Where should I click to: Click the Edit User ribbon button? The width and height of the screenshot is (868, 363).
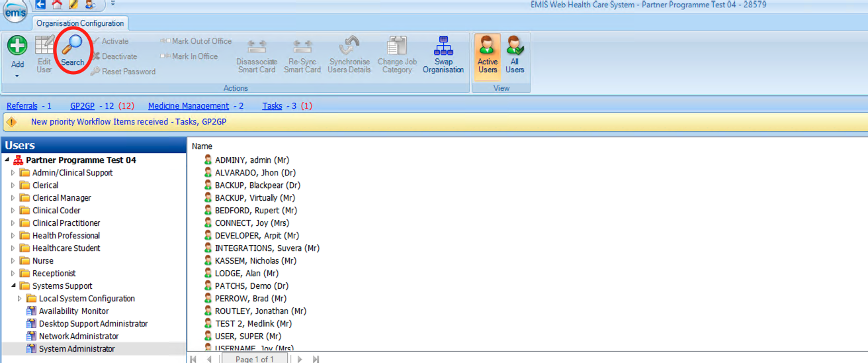(44, 54)
